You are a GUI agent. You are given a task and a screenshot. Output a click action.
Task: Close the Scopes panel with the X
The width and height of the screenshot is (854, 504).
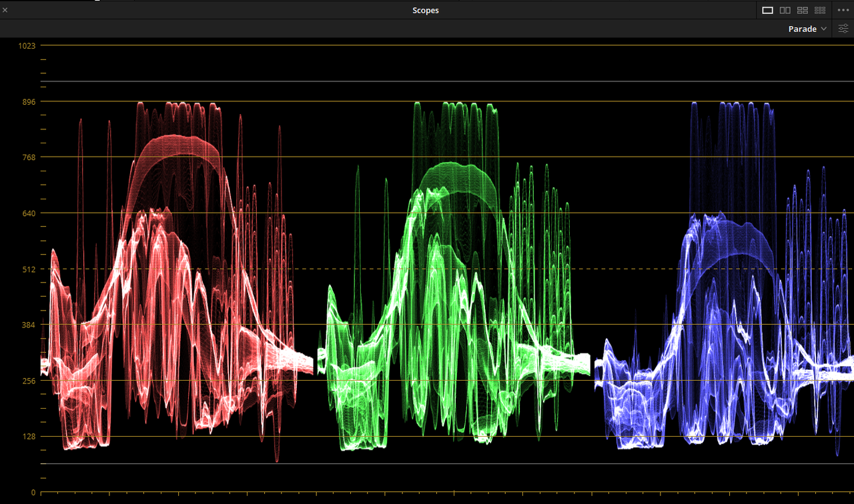click(5, 10)
